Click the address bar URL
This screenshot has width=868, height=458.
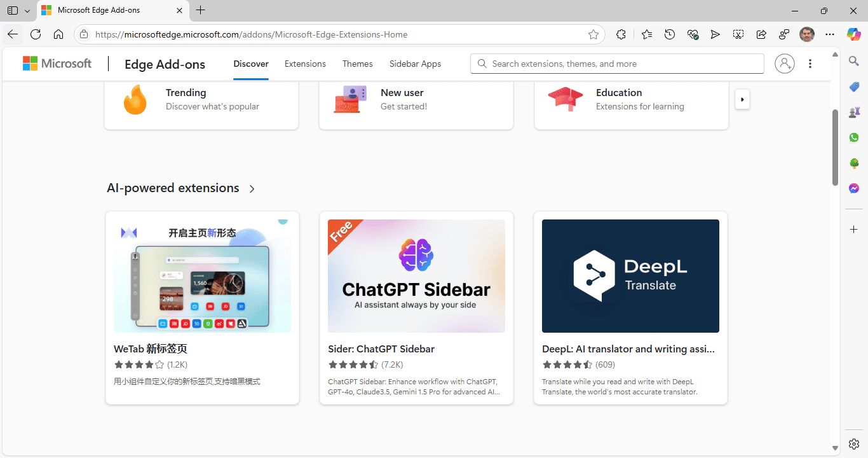pyautogui.click(x=252, y=34)
